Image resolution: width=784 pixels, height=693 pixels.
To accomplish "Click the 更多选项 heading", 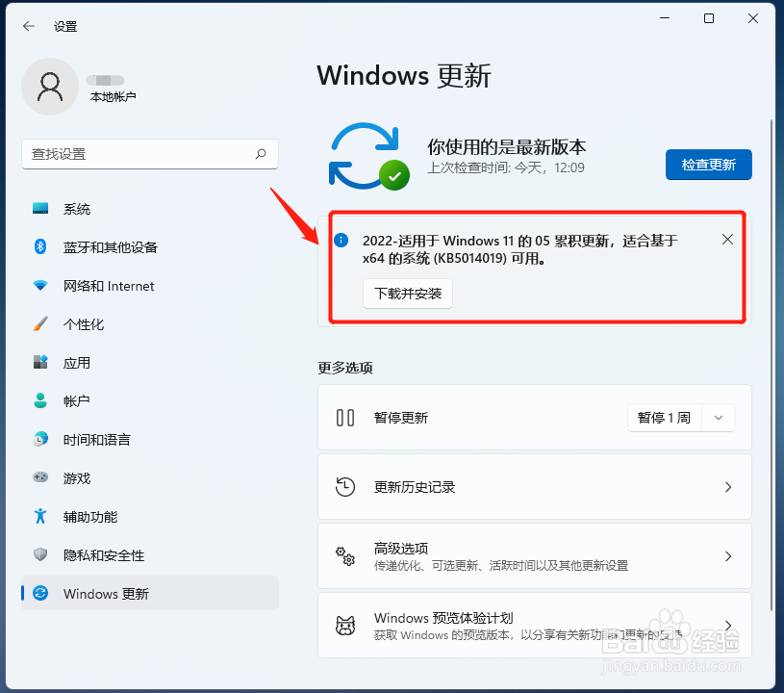I will tap(345, 368).
